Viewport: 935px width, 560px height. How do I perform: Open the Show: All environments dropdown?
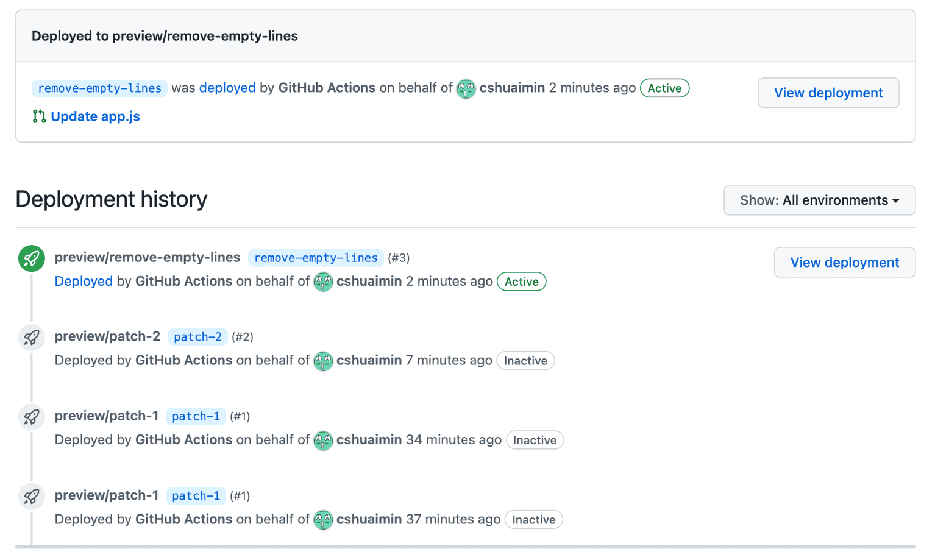point(819,200)
